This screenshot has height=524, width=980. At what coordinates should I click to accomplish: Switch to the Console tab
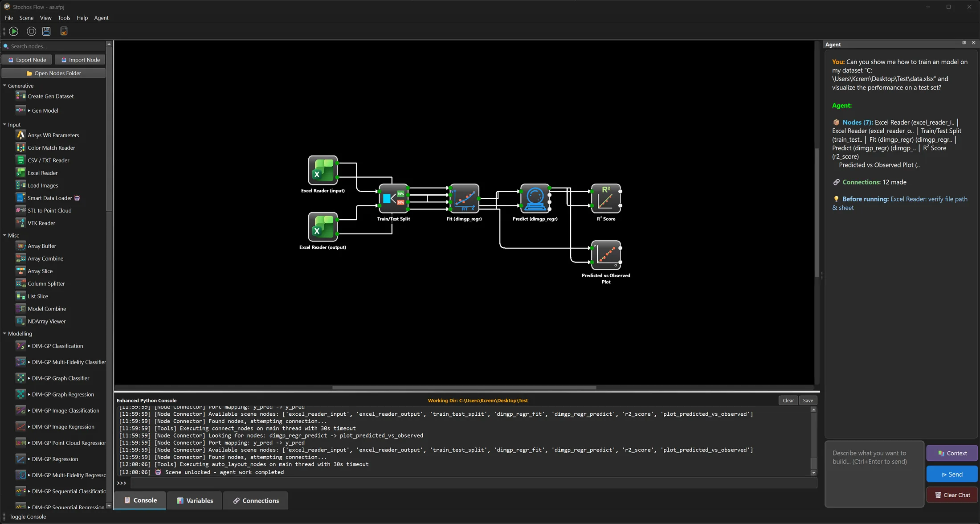click(140, 500)
